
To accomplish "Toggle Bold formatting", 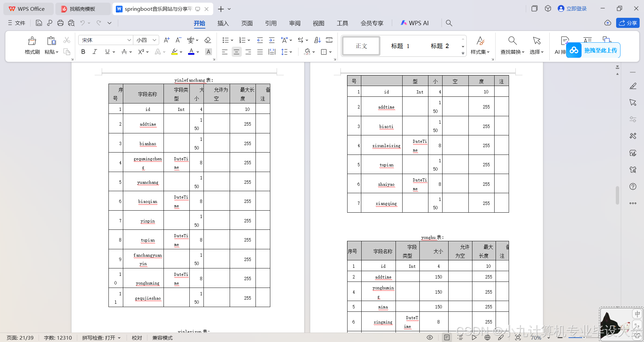I will [x=83, y=52].
